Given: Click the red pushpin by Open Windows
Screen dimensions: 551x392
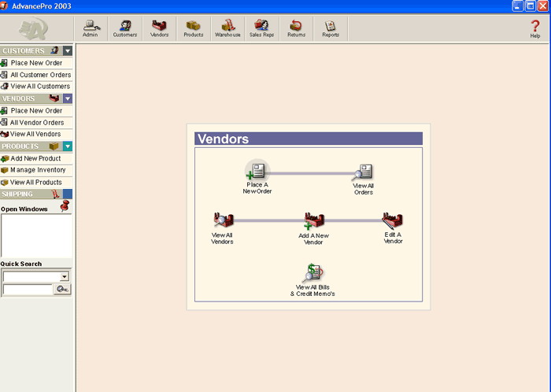Looking at the screenshot, I should (65, 205).
